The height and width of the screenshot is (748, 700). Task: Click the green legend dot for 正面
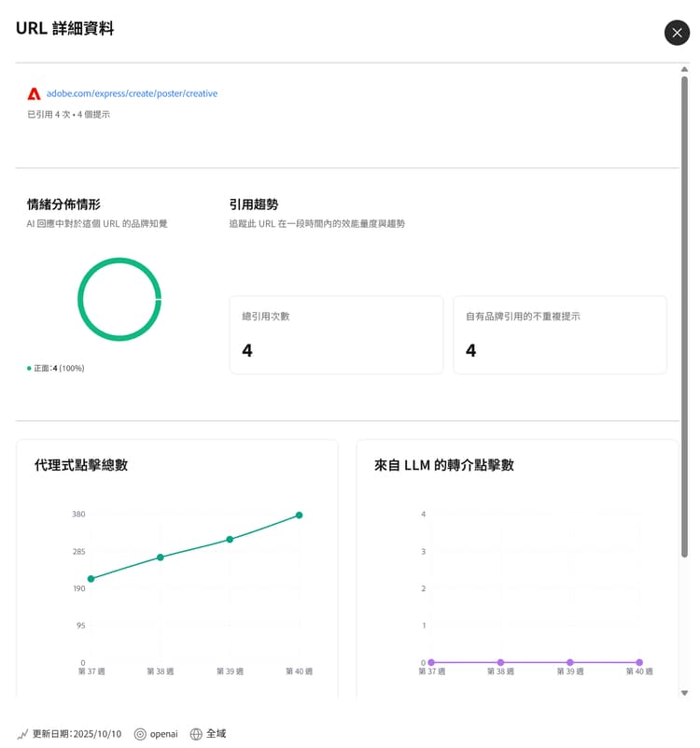point(29,368)
